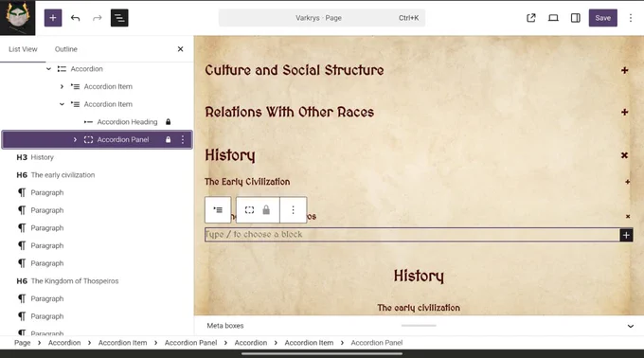Open the top-right options menu
644x358 pixels.
(631, 18)
